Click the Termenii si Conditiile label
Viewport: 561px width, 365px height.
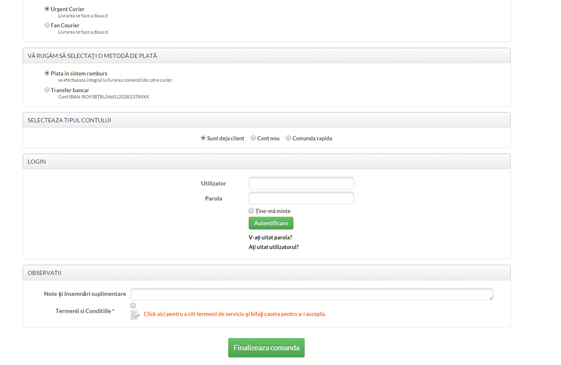pos(85,311)
